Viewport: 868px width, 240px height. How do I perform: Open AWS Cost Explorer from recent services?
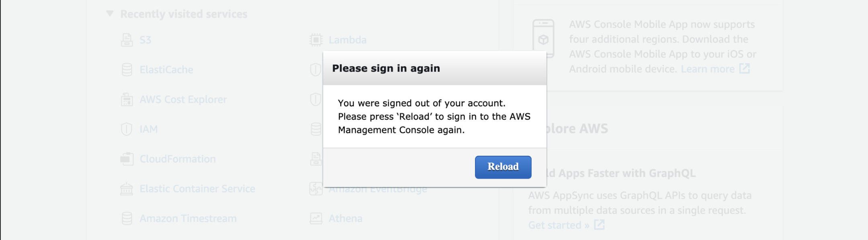183,100
